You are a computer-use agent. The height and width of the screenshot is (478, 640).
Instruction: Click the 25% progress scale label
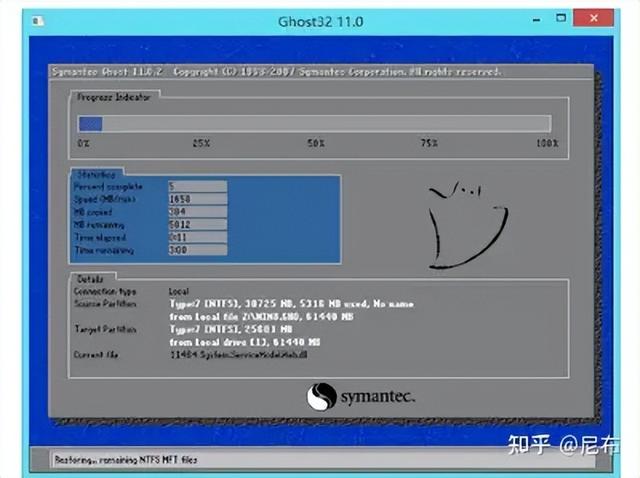pyautogui.click(x=201, y=143)
